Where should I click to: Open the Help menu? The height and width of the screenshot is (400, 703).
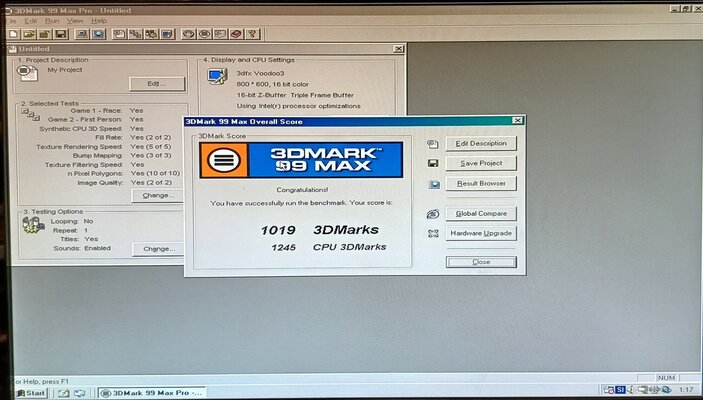99,20
